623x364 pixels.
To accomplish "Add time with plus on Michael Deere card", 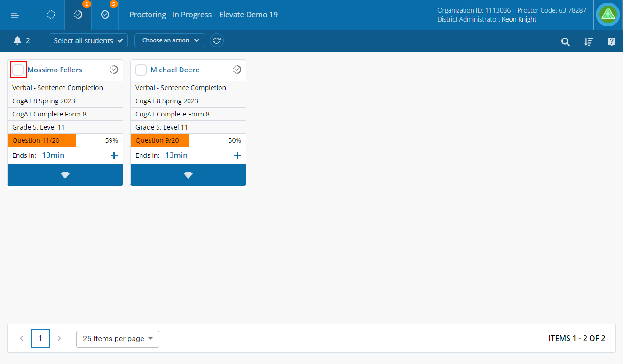I will tap(237, 155).
